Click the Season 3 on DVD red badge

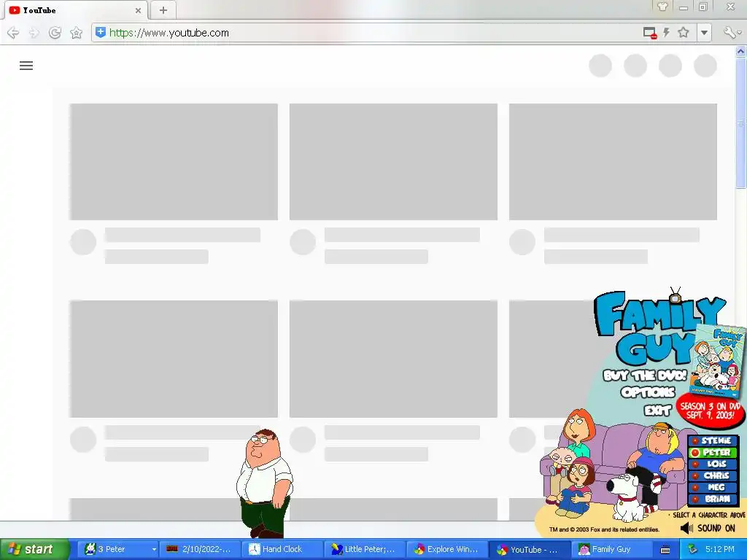tap(710, 411)
